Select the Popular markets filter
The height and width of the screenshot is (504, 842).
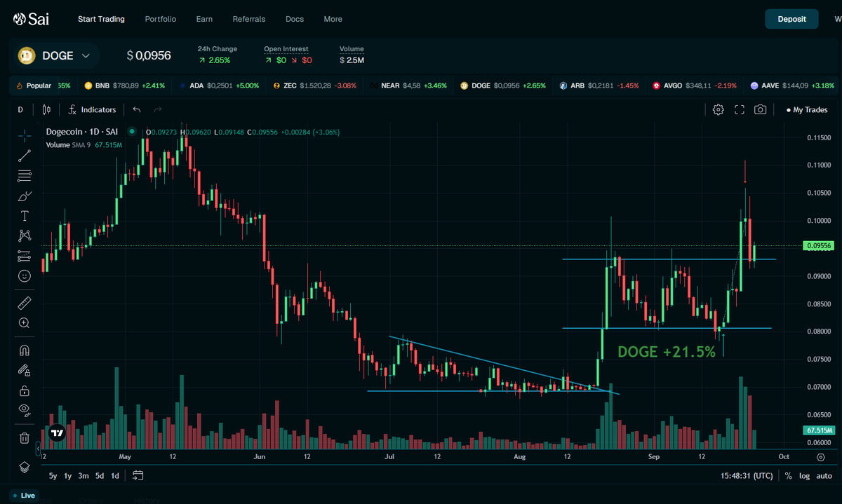tap(34, 86)
